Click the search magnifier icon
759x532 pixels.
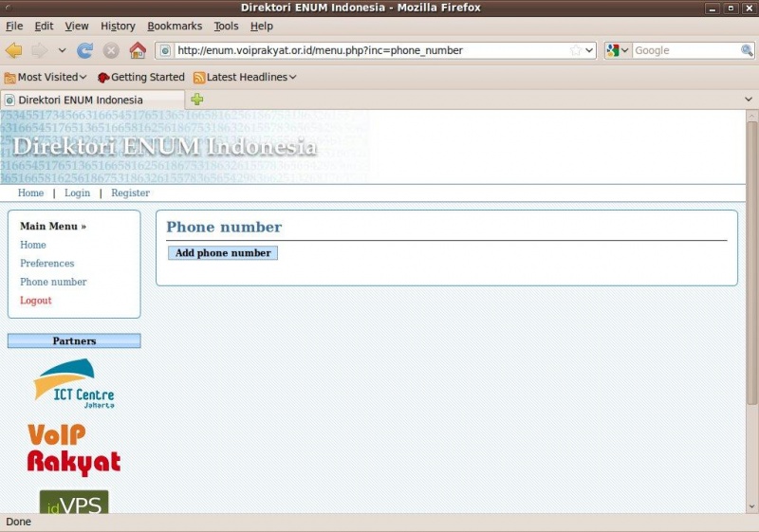(747, 50)
